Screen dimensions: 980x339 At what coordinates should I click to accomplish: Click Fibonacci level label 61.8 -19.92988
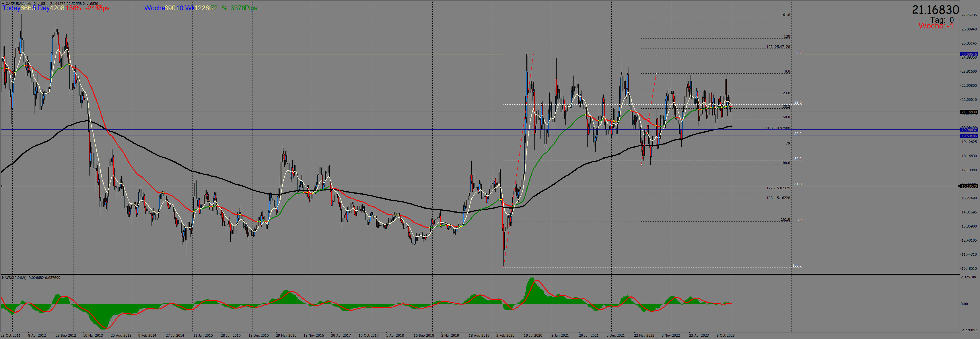click(778, 128)
